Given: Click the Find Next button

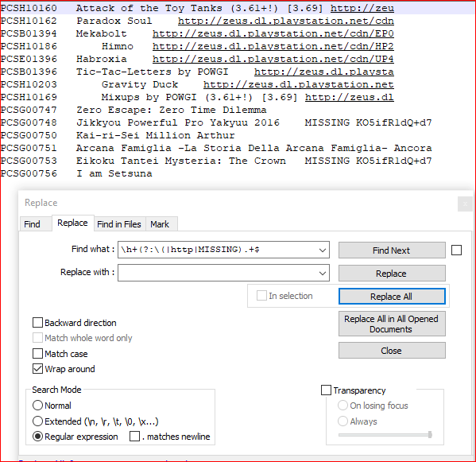Looking at the screenshot, I should [x=392, y=250].
